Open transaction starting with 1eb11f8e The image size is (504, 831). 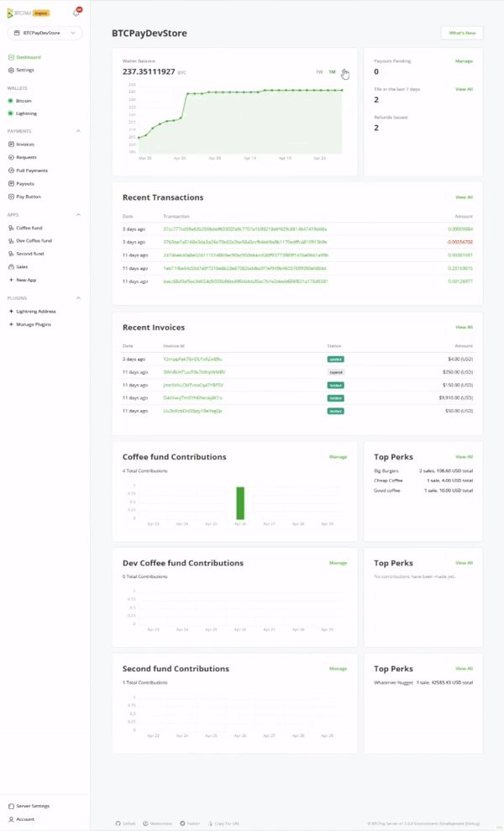click(x=244, y=268)
